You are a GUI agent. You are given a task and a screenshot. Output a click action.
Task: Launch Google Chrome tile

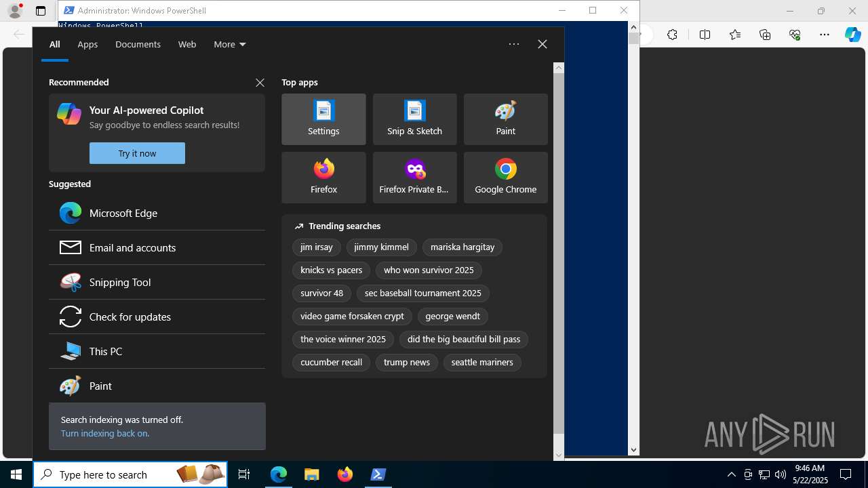coord(505,178)
